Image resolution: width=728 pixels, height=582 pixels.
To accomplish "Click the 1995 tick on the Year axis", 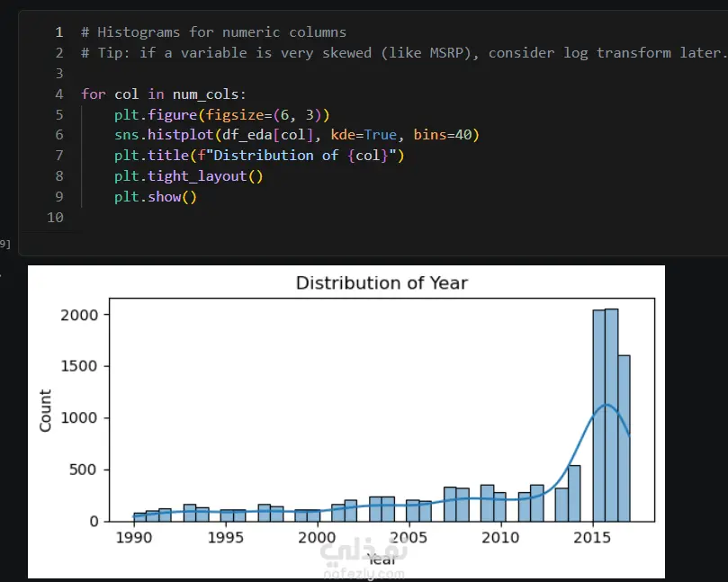I will coord(226,537).
